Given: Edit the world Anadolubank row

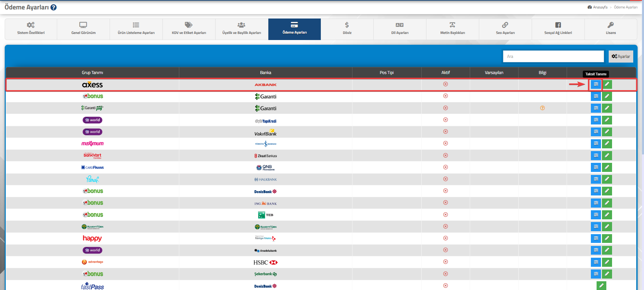Looking at the screenshot, I should 607,250.
